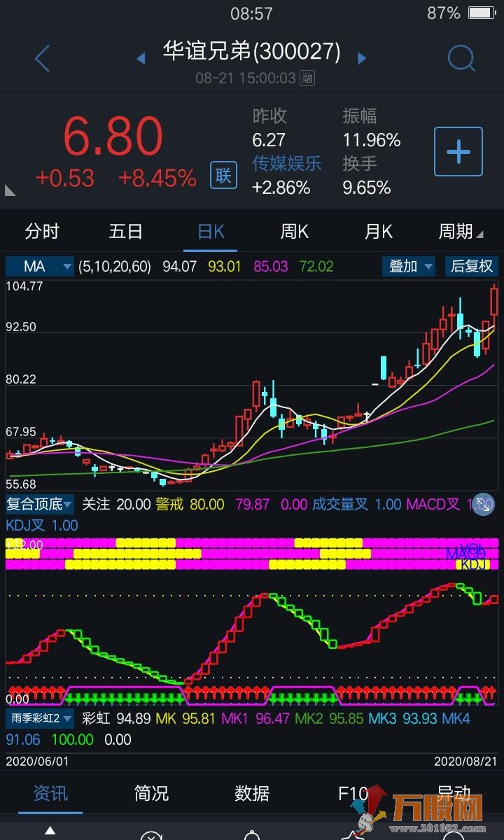
Task: Tap the MK3 93.93 indicator value
Action: [x=403, y=718]
